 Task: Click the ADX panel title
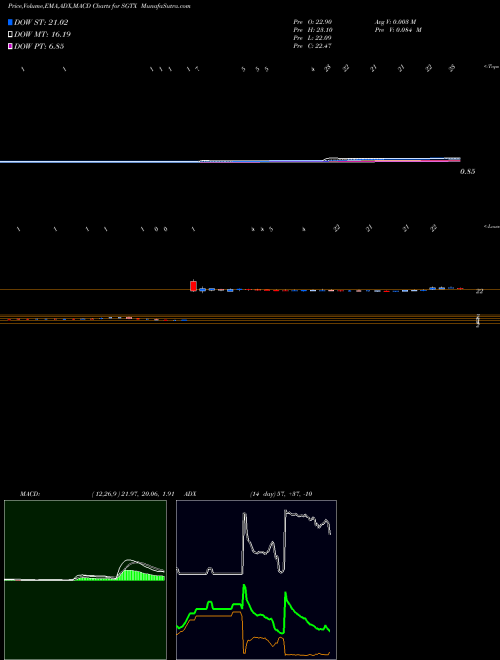coord(191,494)
